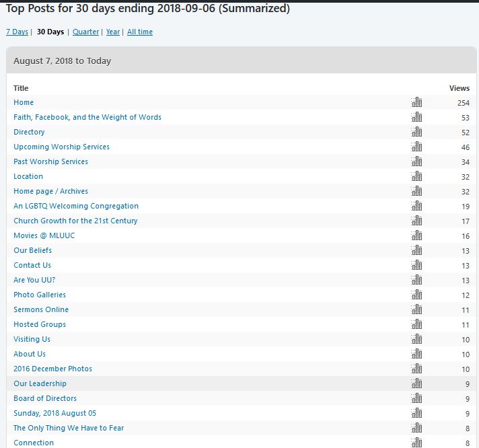Click the Title column header
The width and height of the screenshot is (479, 448).
coord(21,88)
